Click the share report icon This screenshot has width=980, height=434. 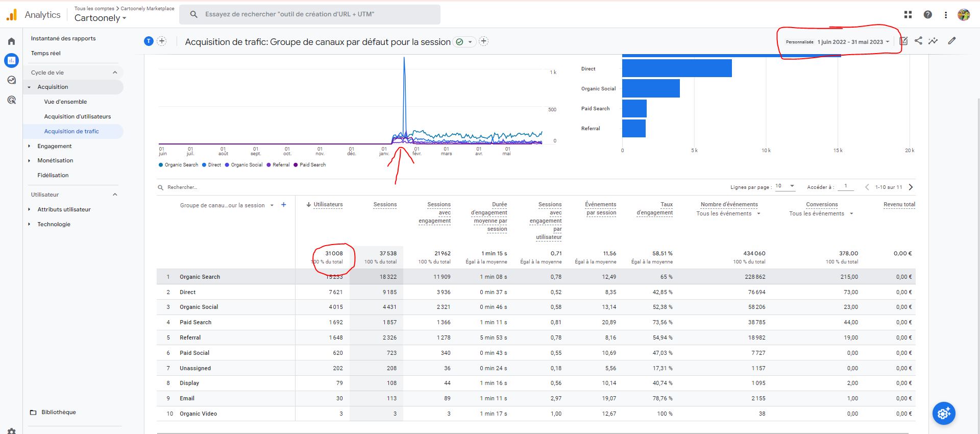(x=918, y=41)
